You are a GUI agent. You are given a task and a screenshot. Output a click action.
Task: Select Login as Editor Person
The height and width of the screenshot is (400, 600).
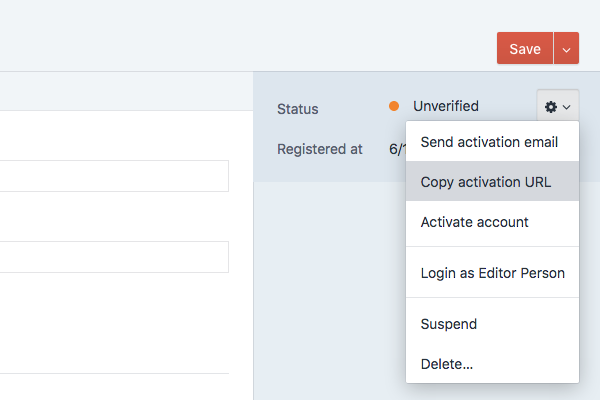(x=492, y=273)
